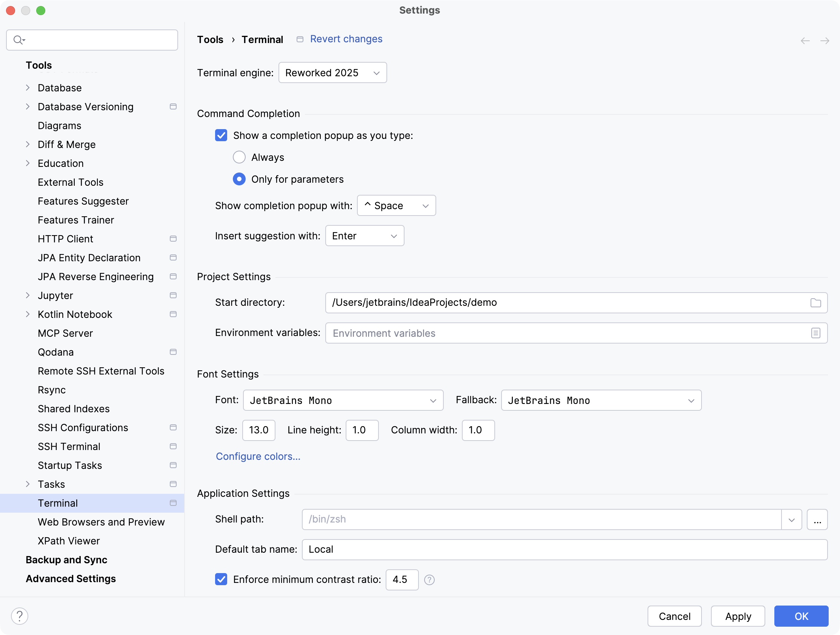Uncheck Show a completion popup as you type
Image resolution: width=840 pixels, height=635 pixels.
point(221,135)
